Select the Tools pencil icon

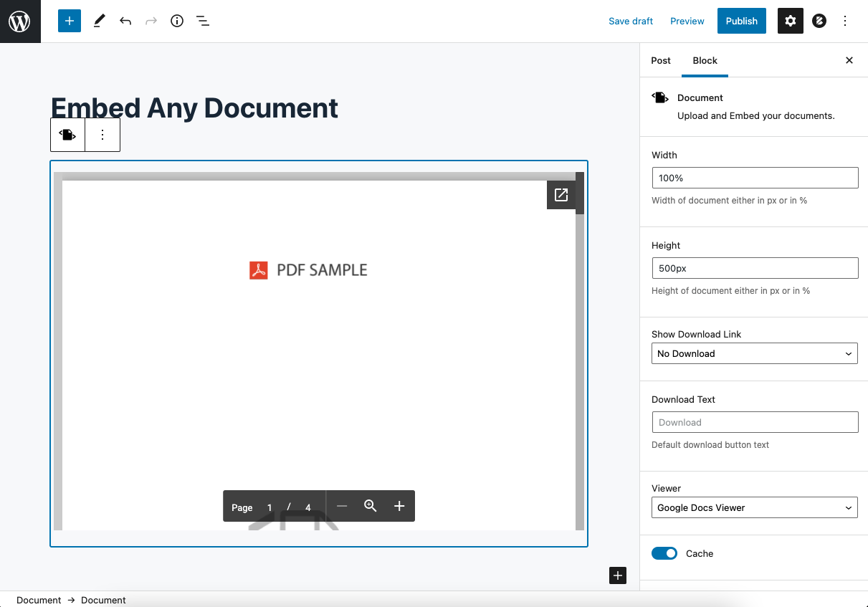coord(99,21)
